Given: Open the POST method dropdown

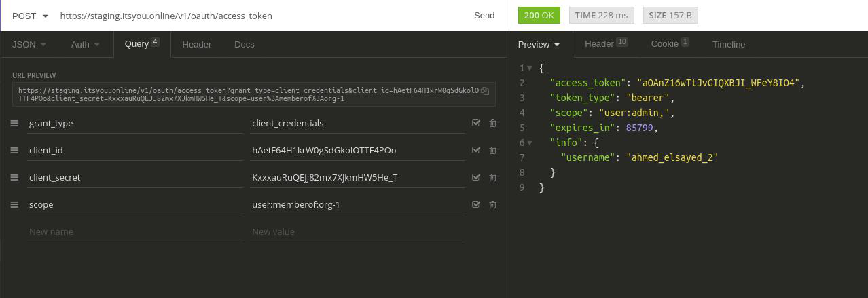Looking at the screenshot, I should (x=30, y=16).
